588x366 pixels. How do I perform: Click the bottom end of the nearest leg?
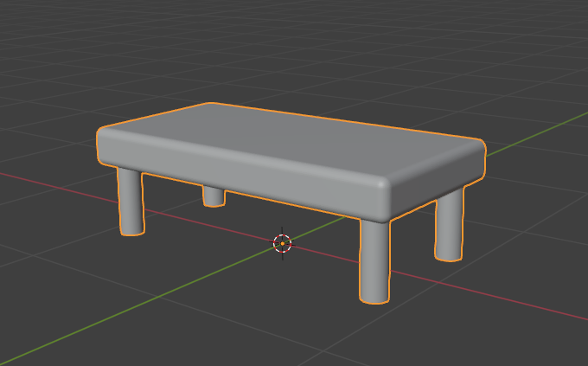(374, 298)
